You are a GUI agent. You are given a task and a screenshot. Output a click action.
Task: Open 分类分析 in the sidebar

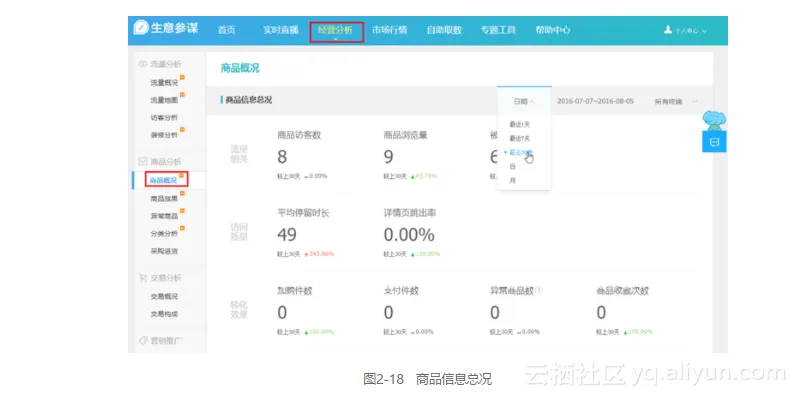pyautogui.click(x=164, y=233)
